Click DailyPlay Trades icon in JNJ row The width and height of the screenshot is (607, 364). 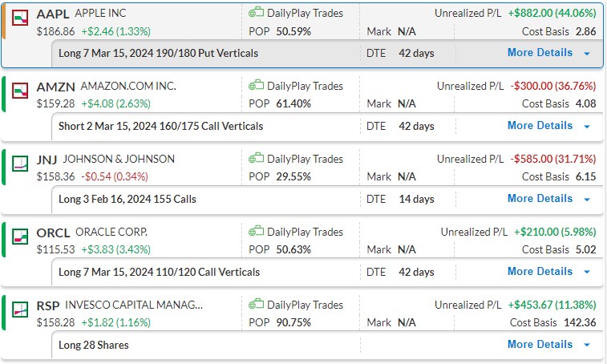[256, 159]
